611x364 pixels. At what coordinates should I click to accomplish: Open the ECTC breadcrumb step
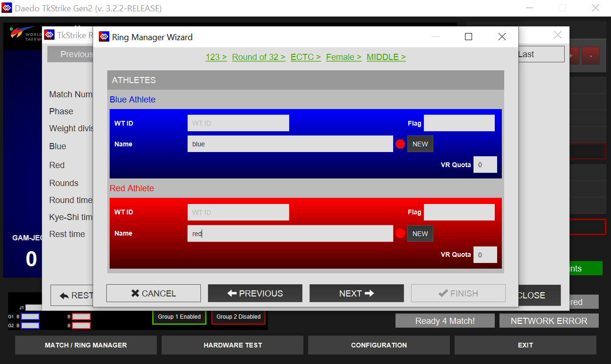pos(305,57)
